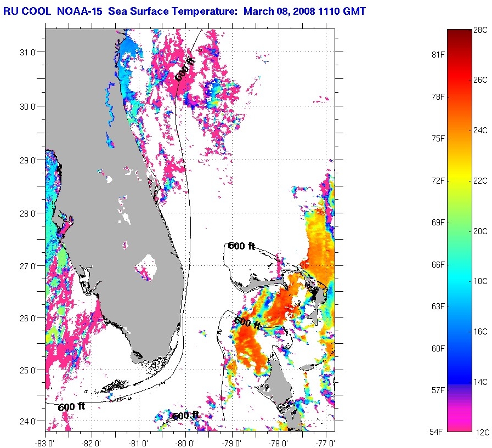Click the '26C' color bar label
This screenshot has height=448, width=492.
pyautogui.click(x=480, y=80)
